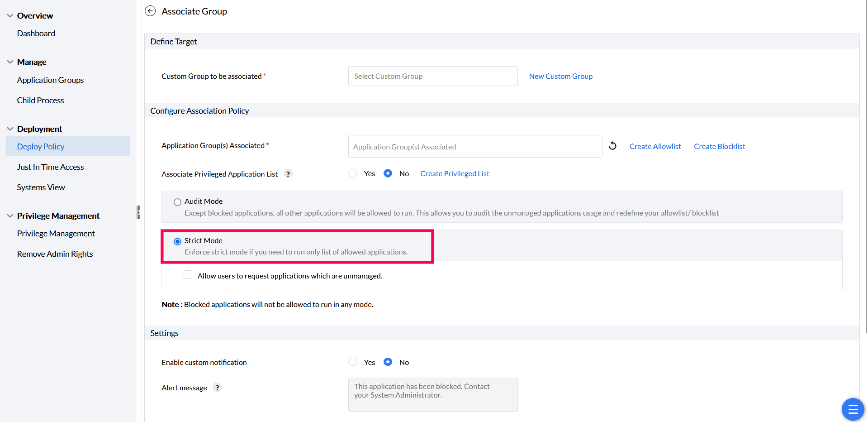
Task: Collapse the Overview section in the sidebar
Action: (10, 15)
